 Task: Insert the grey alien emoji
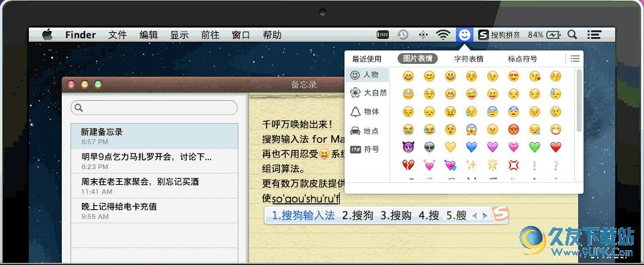click(429, 147)
